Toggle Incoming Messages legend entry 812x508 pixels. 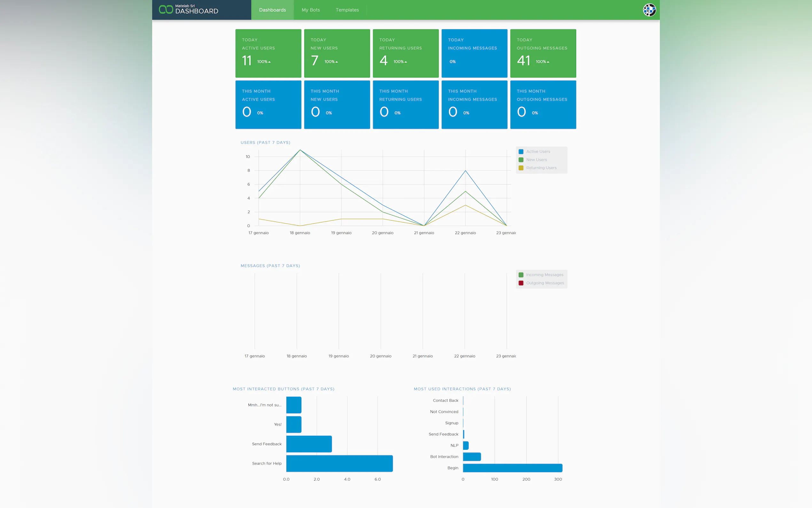[x=544, y=275]
